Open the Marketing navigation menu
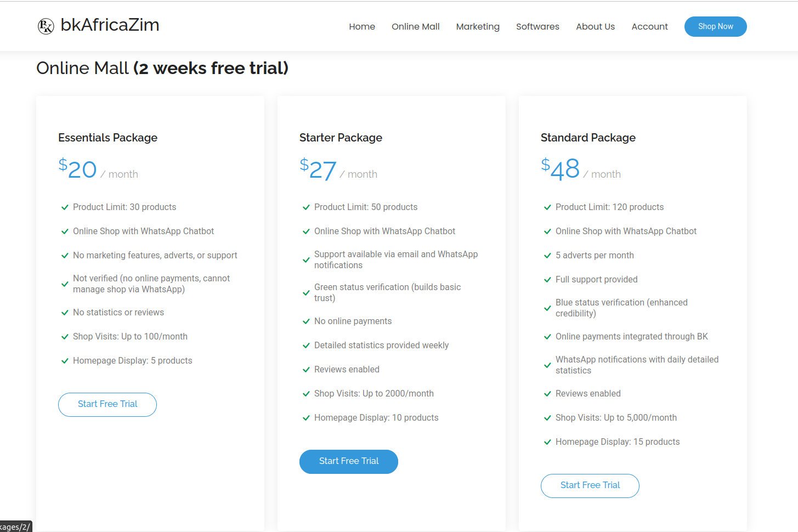This screenshot has height=532, width=798. (x=478, y=26)
